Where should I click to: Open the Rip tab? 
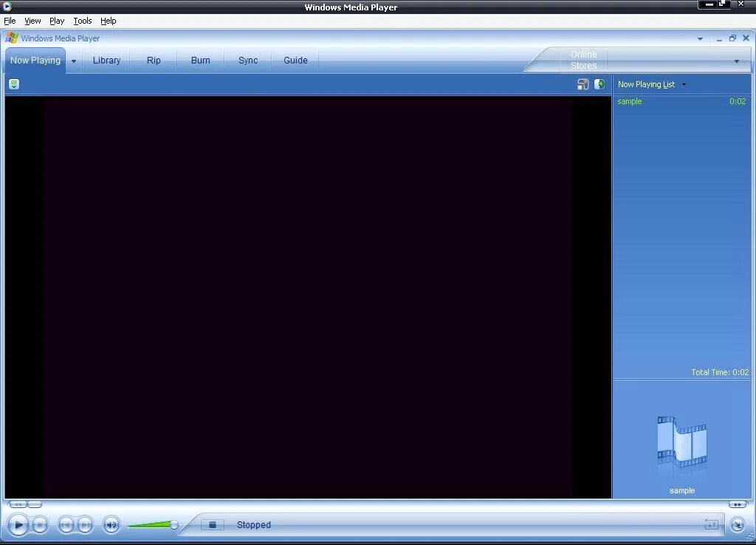[154, 61]
